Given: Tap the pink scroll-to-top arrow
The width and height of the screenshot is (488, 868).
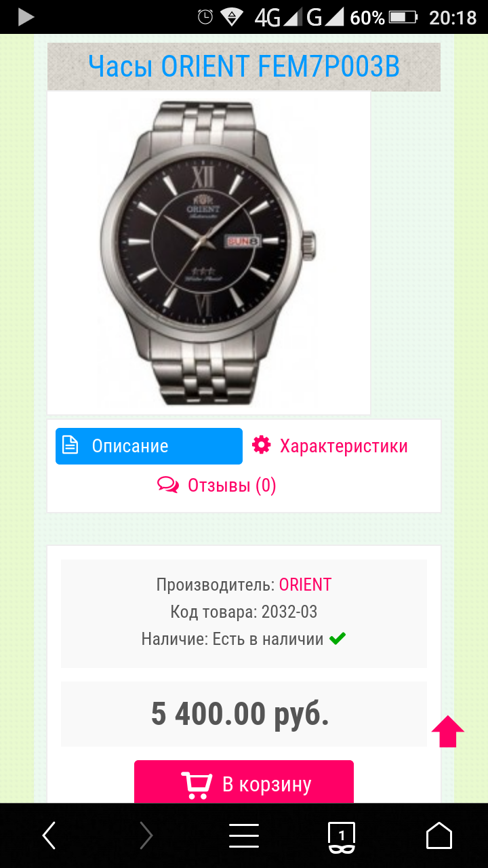Looking at the screenshot, I should (x=448, y=731).
